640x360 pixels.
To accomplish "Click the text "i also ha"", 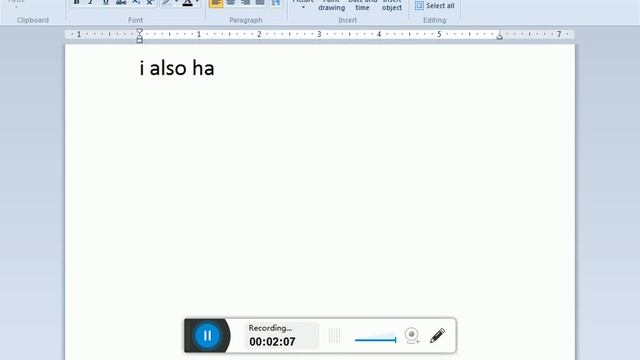I will point(177,68).
